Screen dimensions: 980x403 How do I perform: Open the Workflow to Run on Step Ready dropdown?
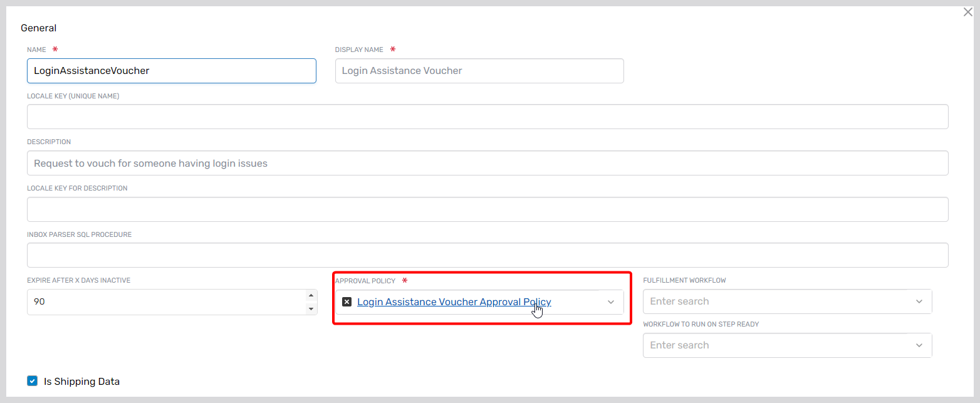click(919, 345)
